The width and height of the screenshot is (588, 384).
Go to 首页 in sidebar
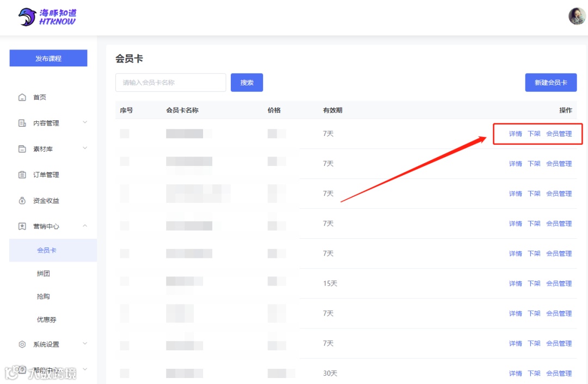pos(40,97)
